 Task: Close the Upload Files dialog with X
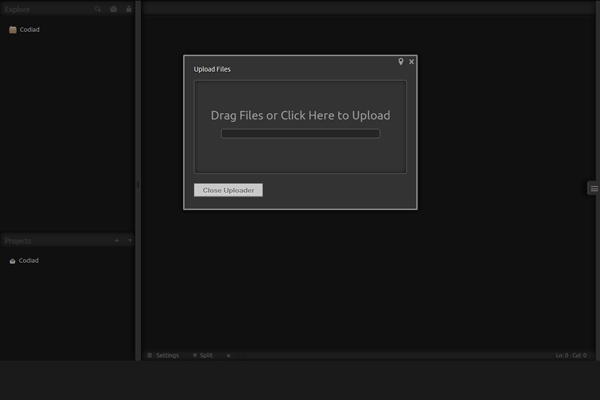[x=411, y=62]
